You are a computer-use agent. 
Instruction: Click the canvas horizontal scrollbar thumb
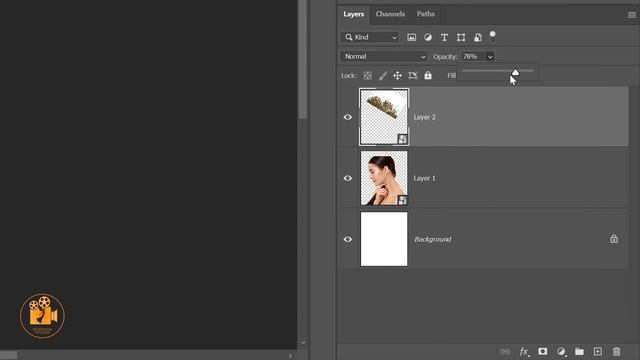[x=9, y=356]
